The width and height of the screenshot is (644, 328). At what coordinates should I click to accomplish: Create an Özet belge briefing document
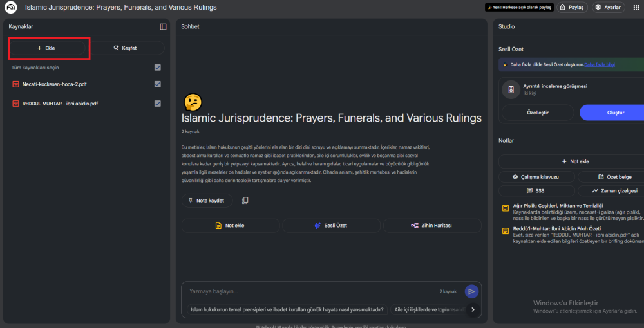click(611, 177)
